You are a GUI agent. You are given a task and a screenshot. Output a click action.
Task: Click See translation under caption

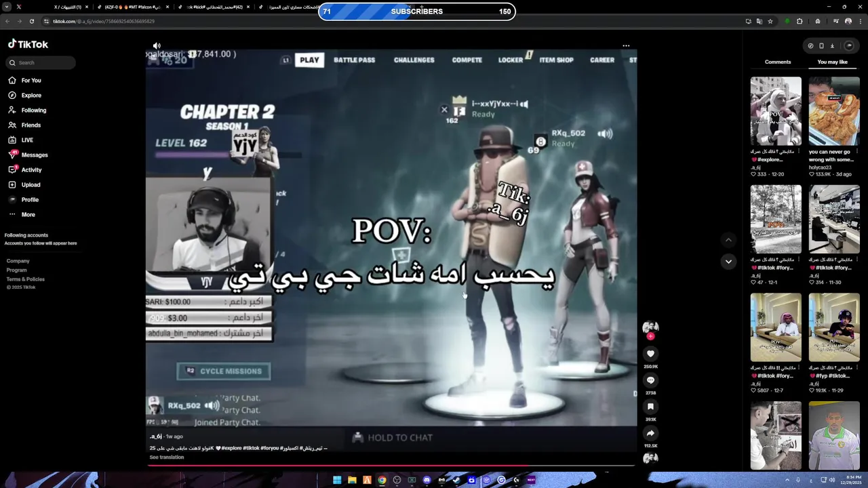[x=167, y=457]
